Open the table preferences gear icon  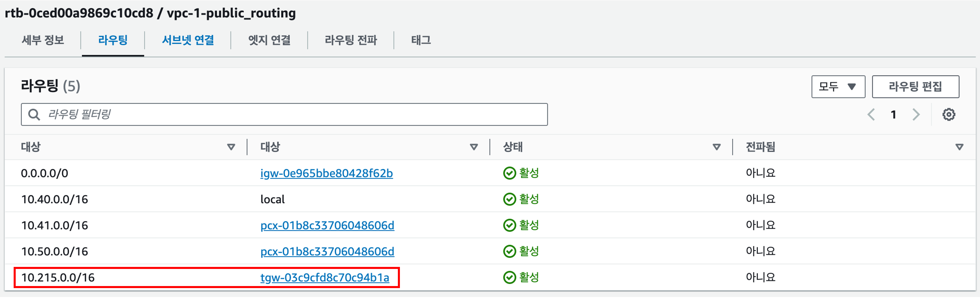click(x=948, y=114)
